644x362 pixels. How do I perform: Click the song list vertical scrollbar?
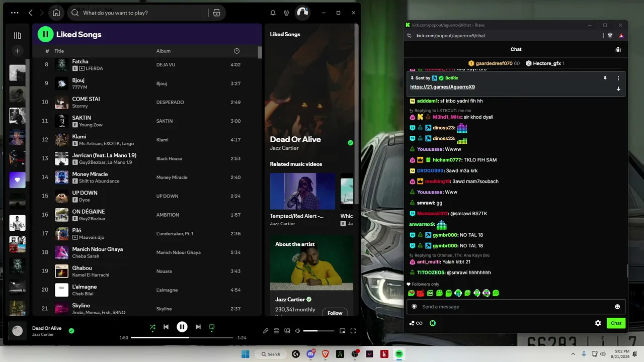click(x=260, y=52)
